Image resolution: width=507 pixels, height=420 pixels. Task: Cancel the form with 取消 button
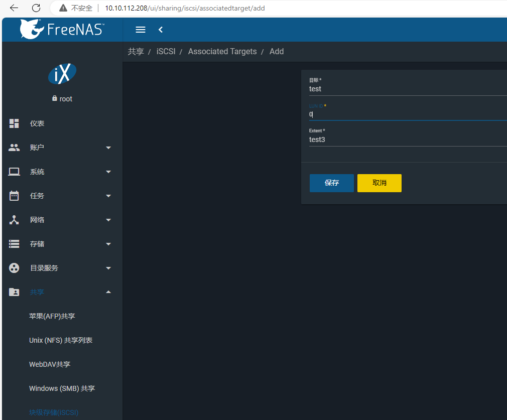(x=379, y=183)
